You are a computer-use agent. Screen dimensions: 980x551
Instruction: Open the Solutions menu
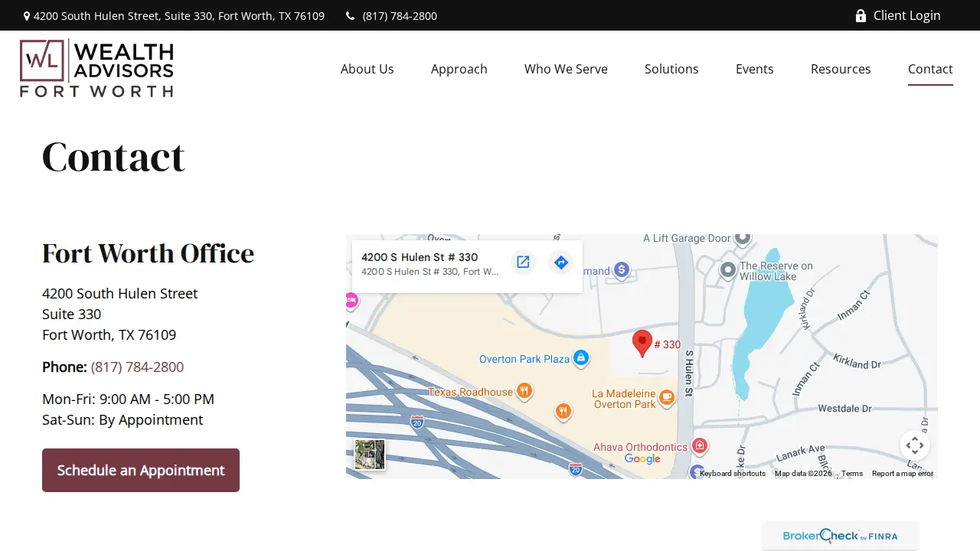[x=671, y=69]
